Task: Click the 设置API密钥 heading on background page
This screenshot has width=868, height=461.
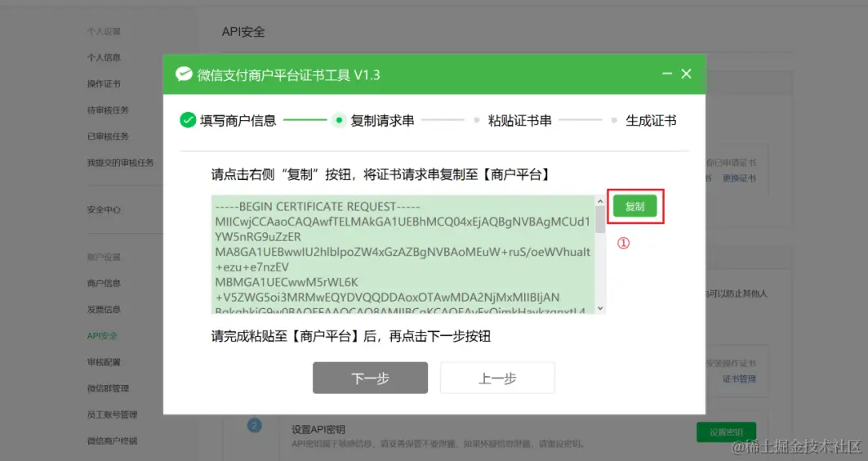Action: (318, 429)
